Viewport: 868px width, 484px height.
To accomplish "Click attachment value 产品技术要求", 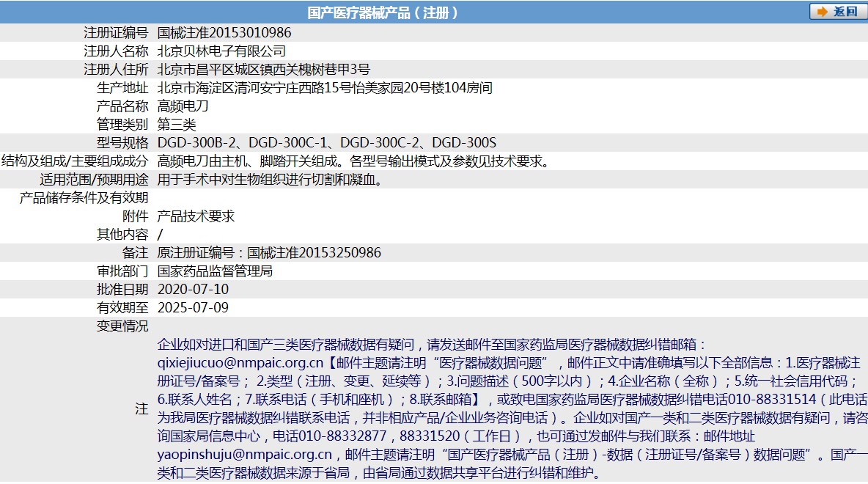I will pyautogui.click(x=196, y=216).
